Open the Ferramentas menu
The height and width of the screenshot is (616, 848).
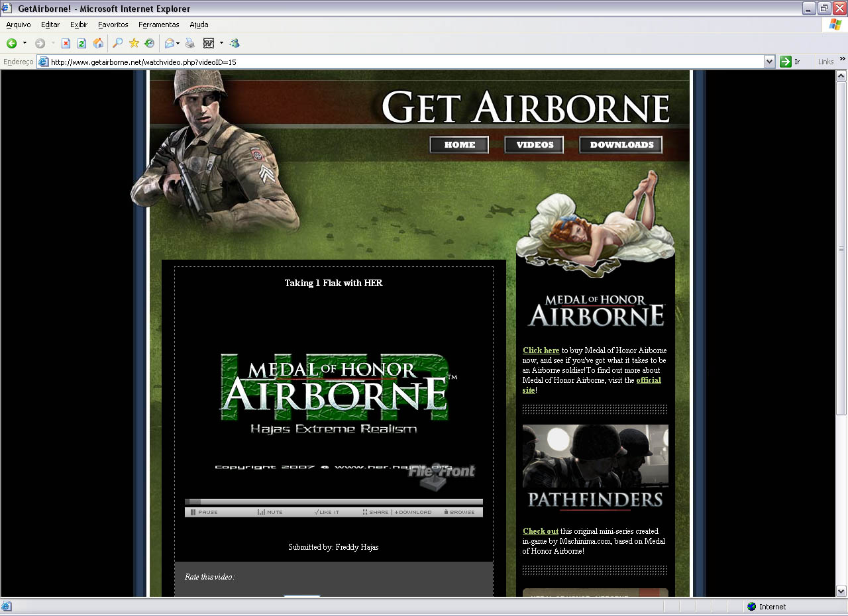point(158,25)
